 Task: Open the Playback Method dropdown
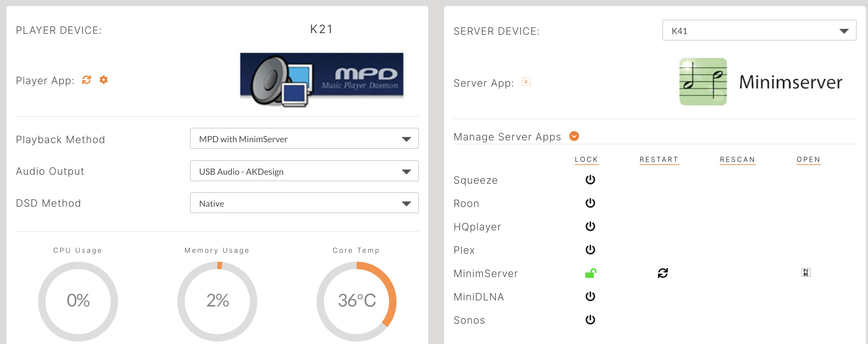[x=304, y=138]
